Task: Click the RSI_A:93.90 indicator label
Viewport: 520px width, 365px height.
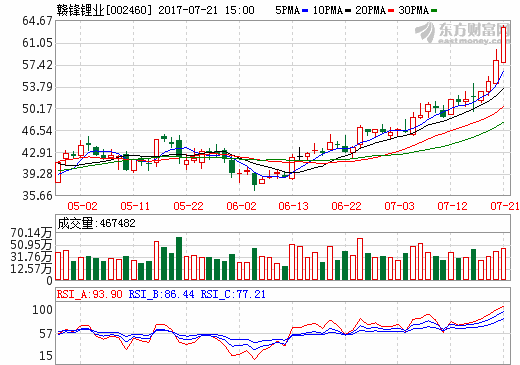Action: pos(90,294)
